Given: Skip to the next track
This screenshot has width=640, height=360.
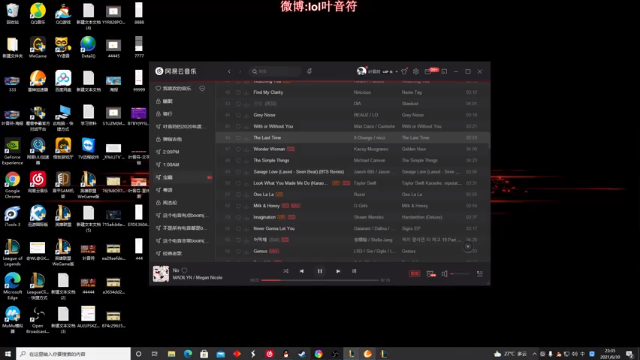Looking at the screenshot, I should (x=338, y=271).
